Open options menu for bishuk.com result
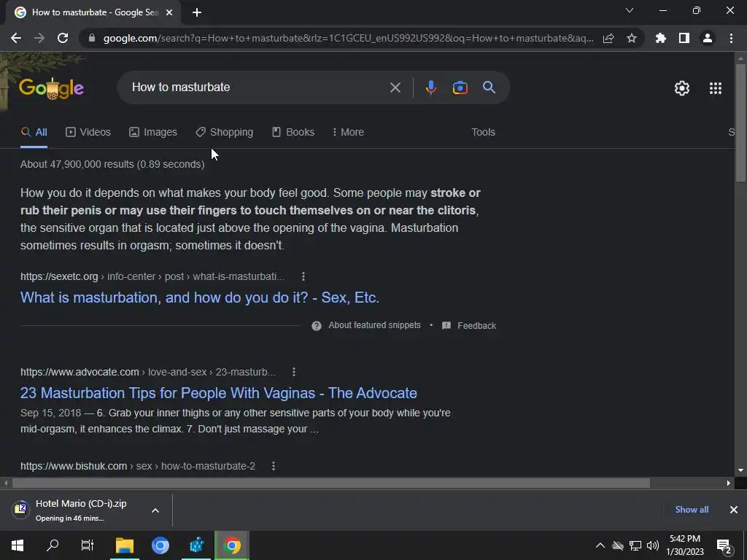The image size is (747, 560). click(x=274, y=466)
